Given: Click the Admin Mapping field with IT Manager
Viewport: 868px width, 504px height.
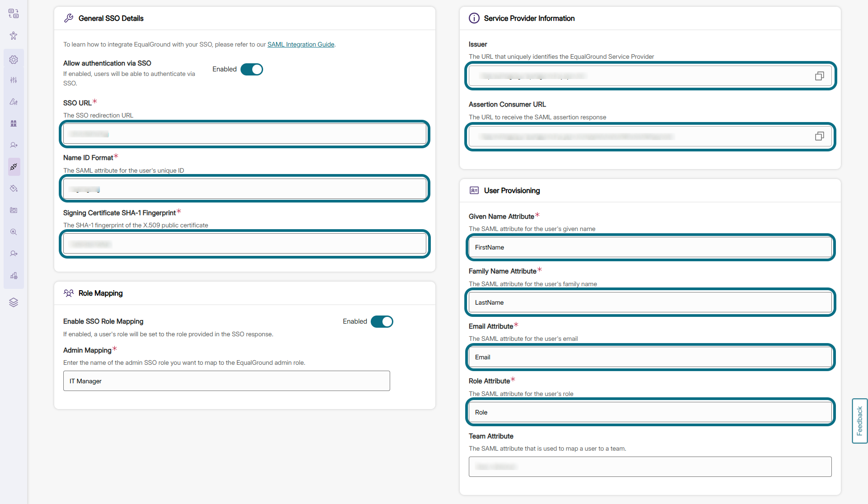Looking at the screenshot, I should pyautogui.click(x=226, y=381).
